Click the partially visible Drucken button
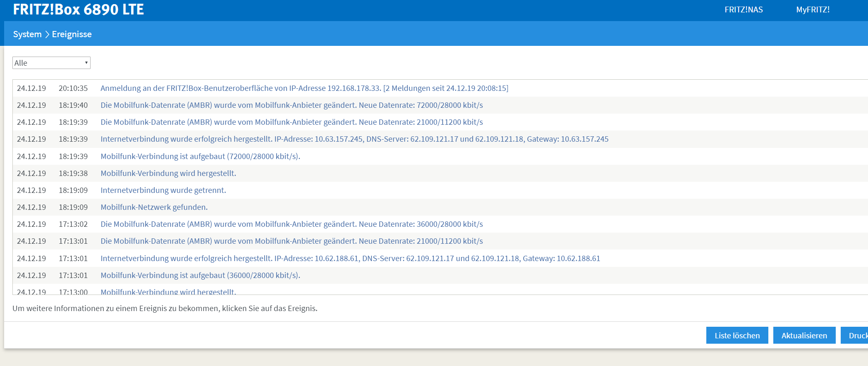Screen dimensions: 868x366 click(854, 335)
